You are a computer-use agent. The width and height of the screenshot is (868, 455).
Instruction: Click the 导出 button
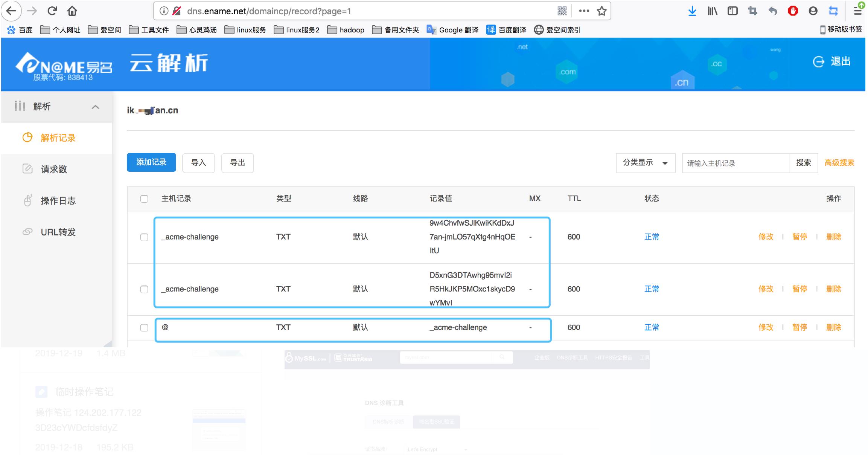pos(238,163)
